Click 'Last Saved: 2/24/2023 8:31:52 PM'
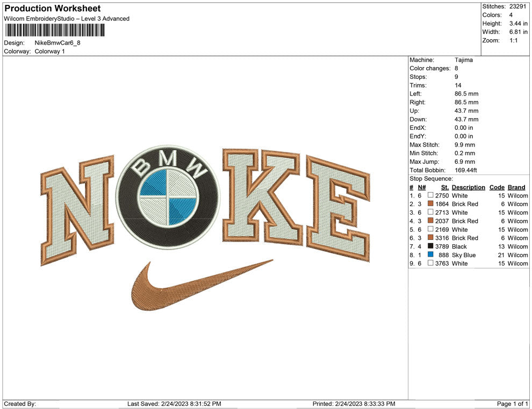Screen dimensions: 532x409 pyautogui.click(x=175, y=404)
